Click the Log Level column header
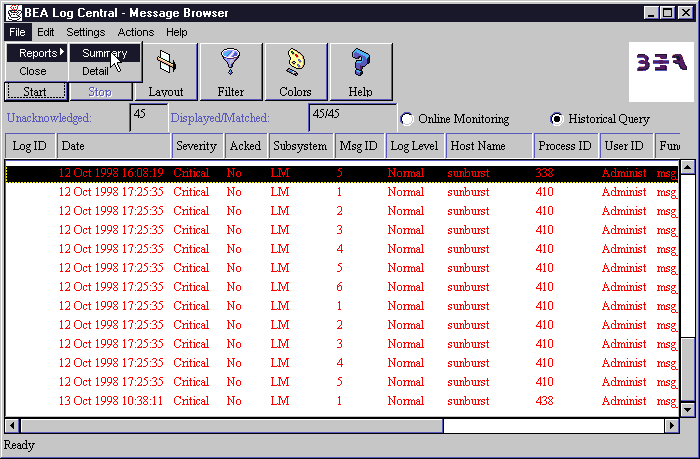The image size is (700, 459). (415, 146)
